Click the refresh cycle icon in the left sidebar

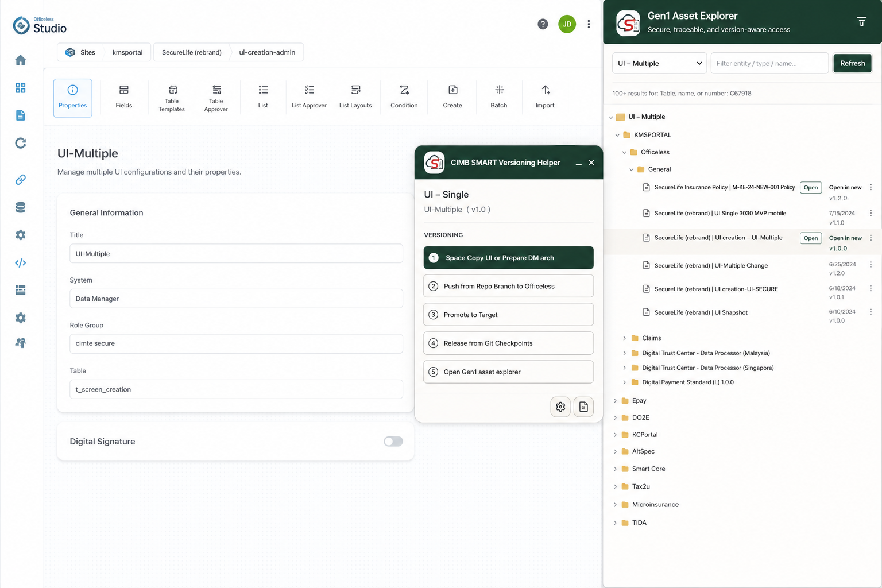tap(21, 143)
